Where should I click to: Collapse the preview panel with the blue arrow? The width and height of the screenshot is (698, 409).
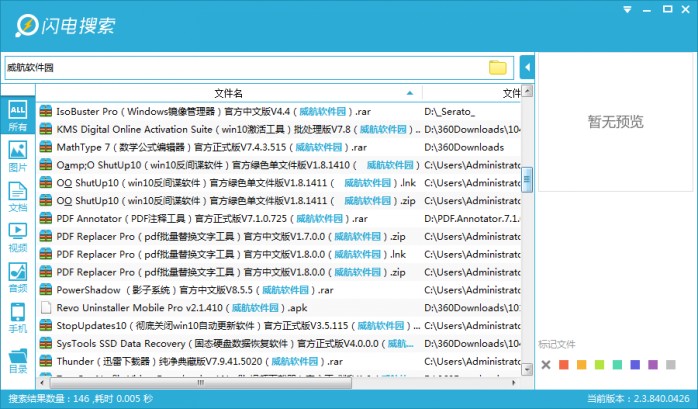pyautogui.click(x=526, y=67)
